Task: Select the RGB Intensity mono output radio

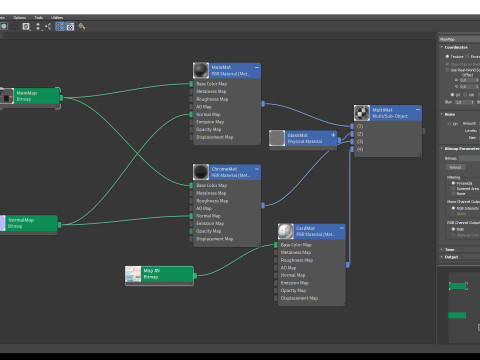Action: click(453, 208)
